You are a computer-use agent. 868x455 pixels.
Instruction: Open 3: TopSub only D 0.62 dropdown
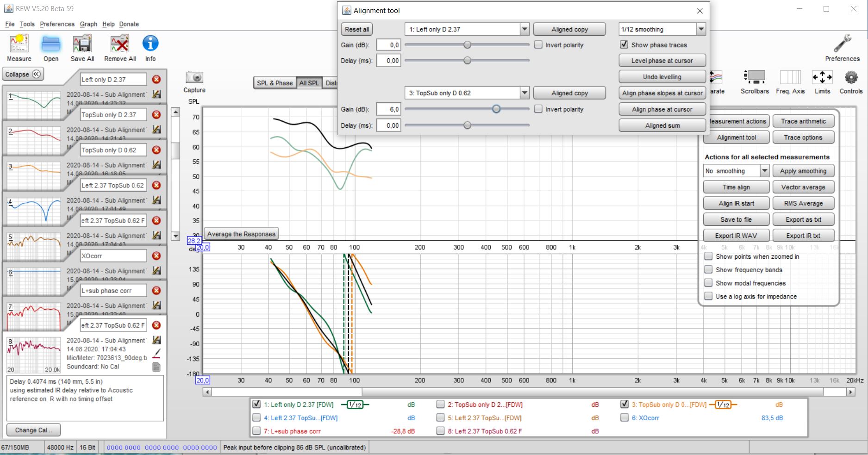tap(524, 93)
